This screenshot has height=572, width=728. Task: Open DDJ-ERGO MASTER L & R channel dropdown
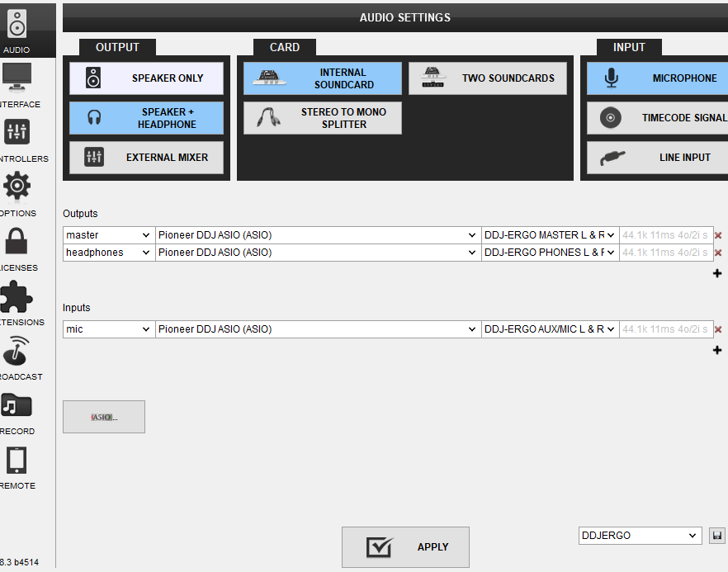[x=551, y=235]
